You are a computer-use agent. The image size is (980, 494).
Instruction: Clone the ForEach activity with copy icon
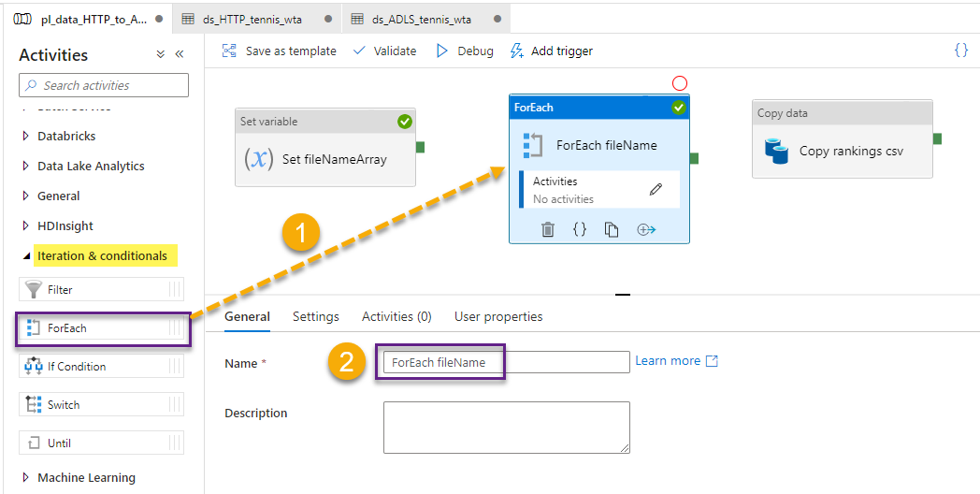[x=612, y=229]
